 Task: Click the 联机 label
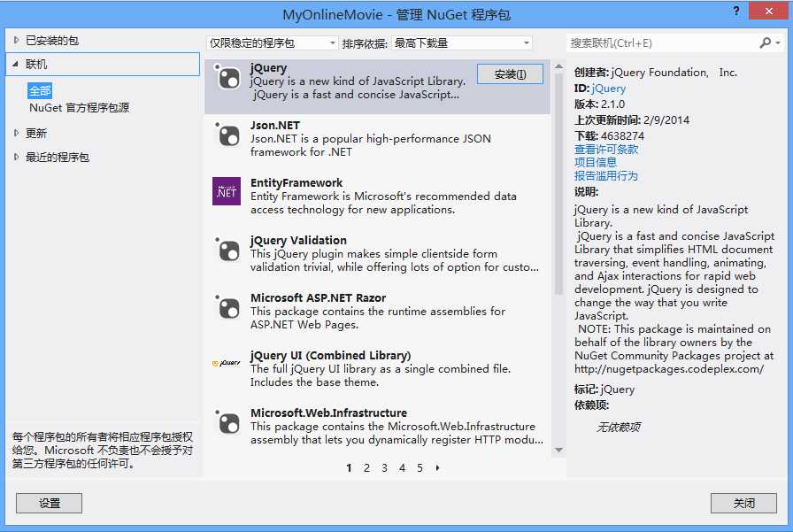tap(36, 65)
